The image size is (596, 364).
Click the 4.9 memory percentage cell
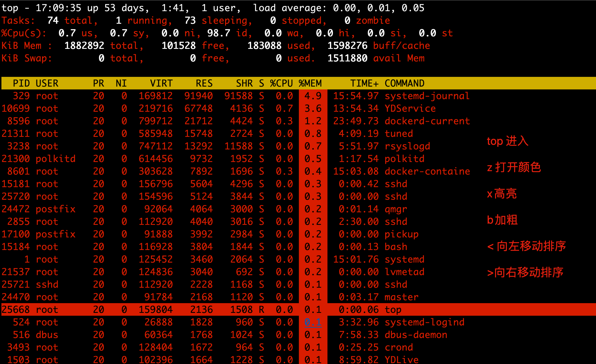click(x=313, y=96)
